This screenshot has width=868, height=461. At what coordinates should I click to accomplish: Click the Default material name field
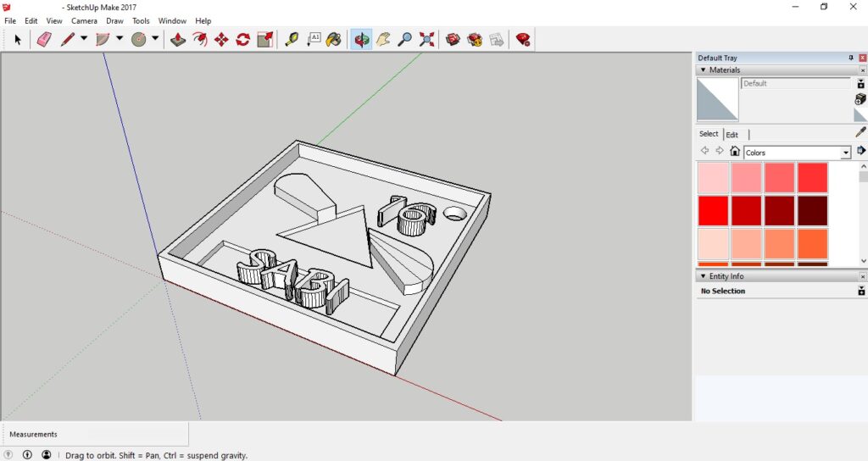(795, 84)
